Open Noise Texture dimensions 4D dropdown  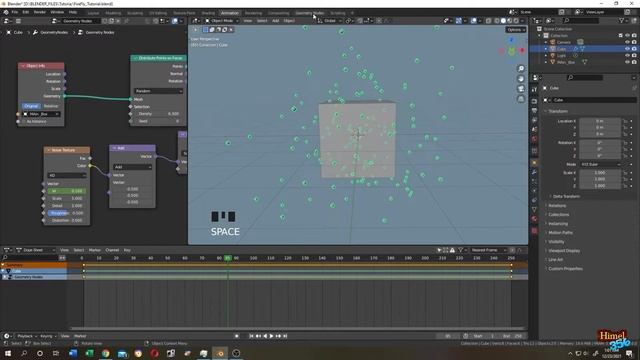tap(67, 176)
